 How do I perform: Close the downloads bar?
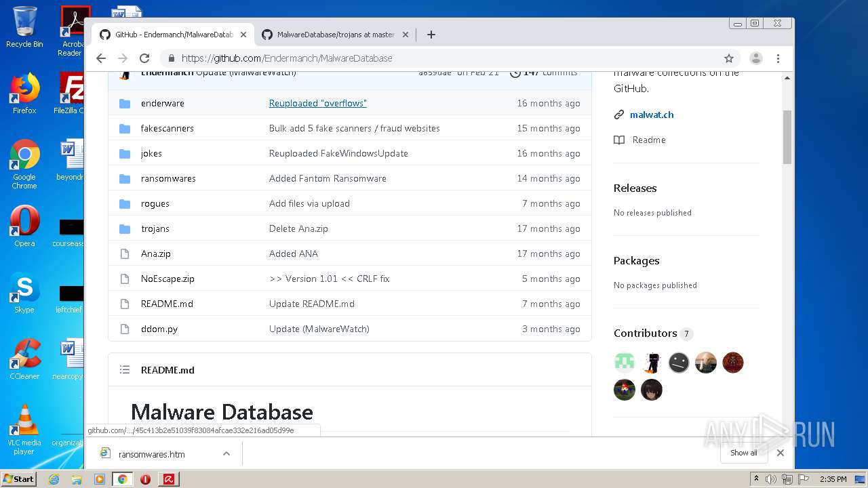(x=781, y=453)
